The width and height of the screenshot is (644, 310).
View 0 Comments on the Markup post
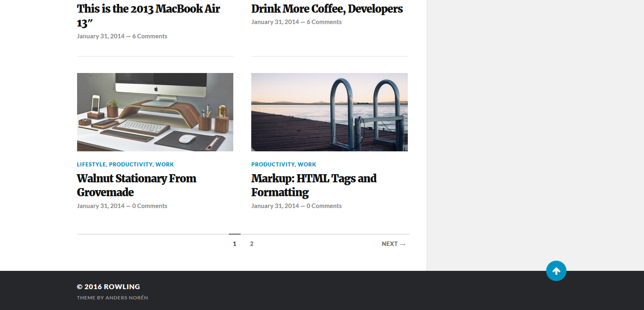(x=324, y=206)
